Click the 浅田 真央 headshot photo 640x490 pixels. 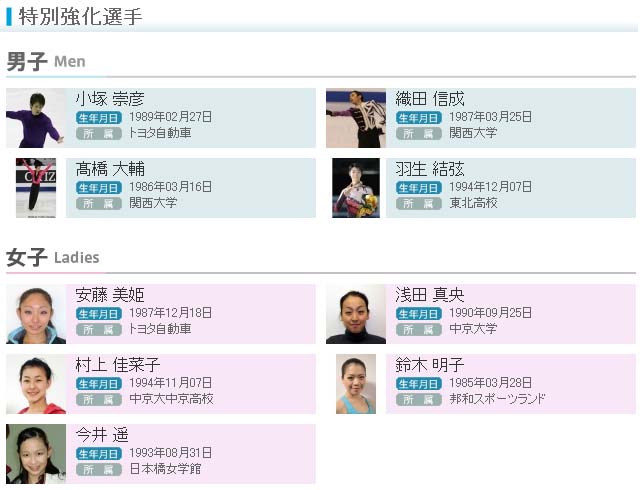coord(355,314)
